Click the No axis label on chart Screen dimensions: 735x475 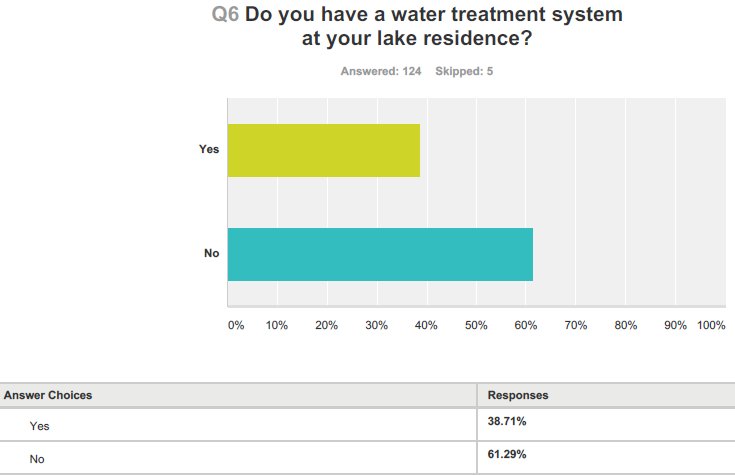pyautogui.click(x=211, y=254)
